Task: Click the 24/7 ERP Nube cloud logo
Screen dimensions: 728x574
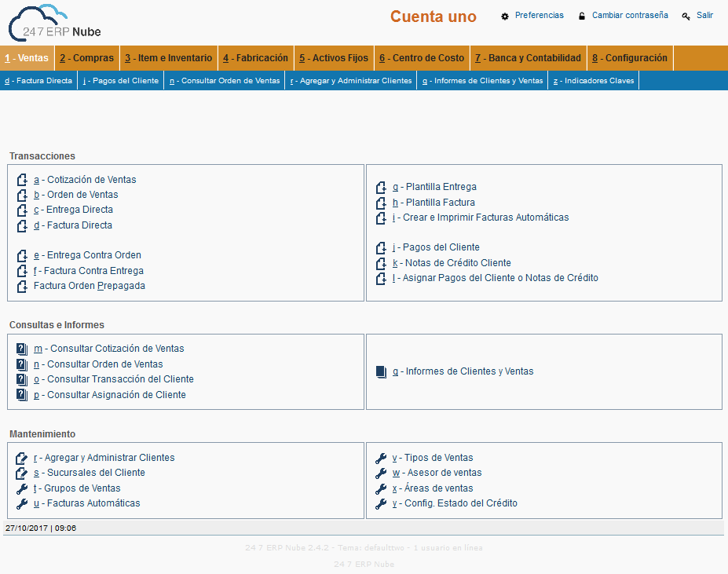Action: click(x=53, y=24)
